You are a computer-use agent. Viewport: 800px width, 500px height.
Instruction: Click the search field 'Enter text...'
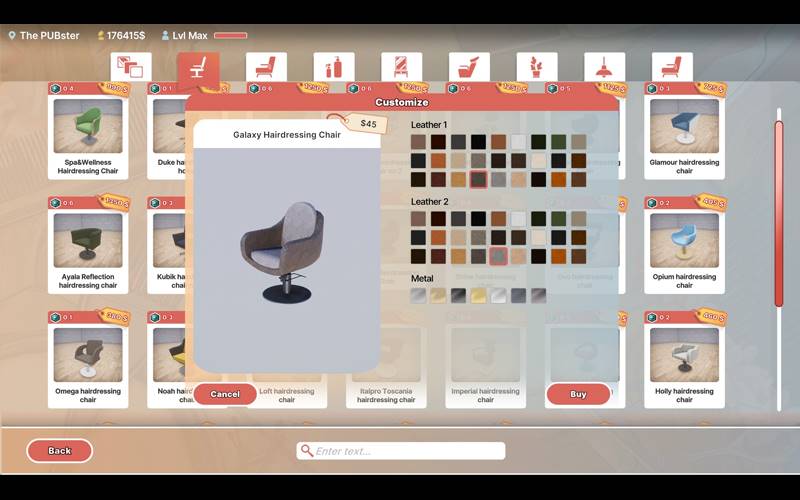[400, 451]
